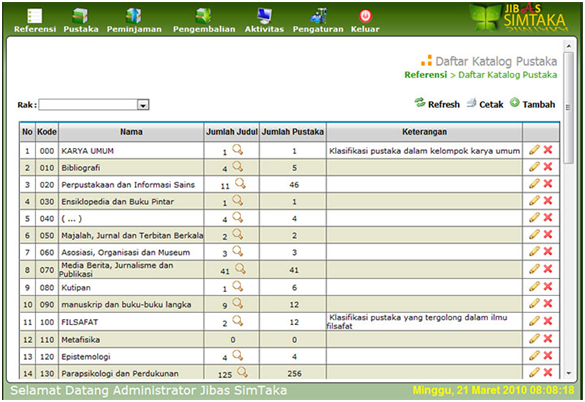Open the Rak dropdown list

coord(143,105)
